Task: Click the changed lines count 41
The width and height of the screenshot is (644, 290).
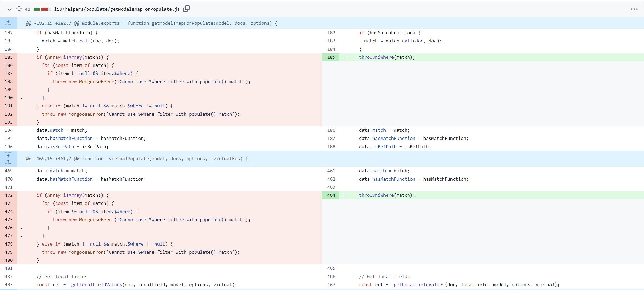Action: [x=28, y=9]
